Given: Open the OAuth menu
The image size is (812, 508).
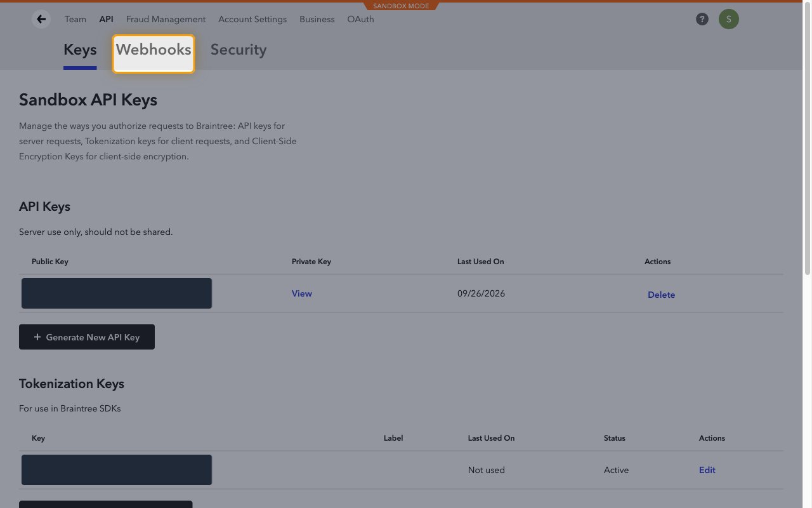Looking at the screenshot, I should pos(360,19).
